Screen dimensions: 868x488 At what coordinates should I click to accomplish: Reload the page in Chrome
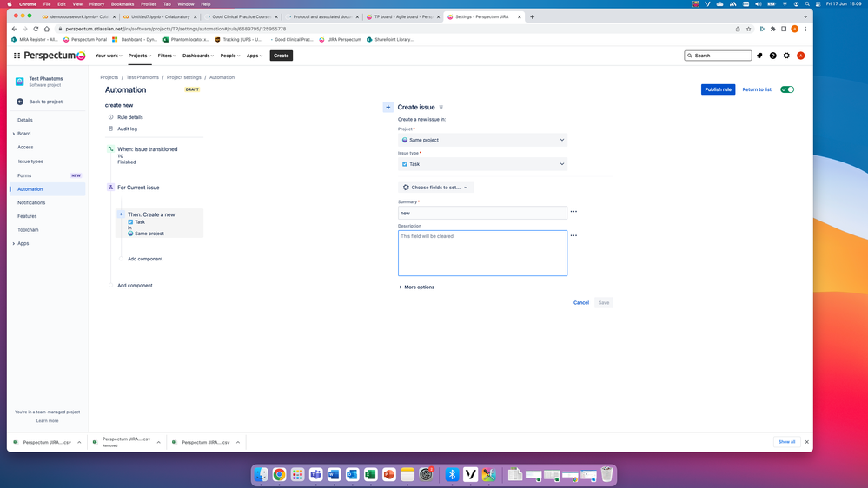pyautogui.click(x=36, y=29)
